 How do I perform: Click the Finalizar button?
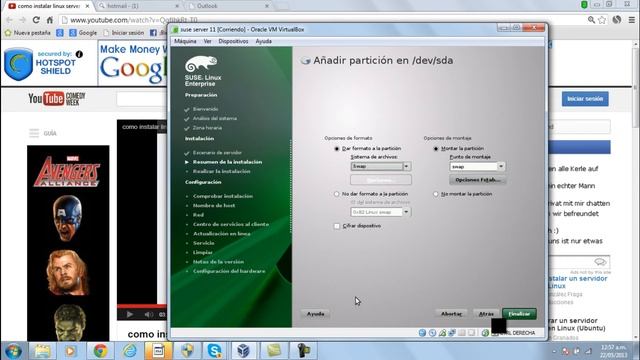519,313
